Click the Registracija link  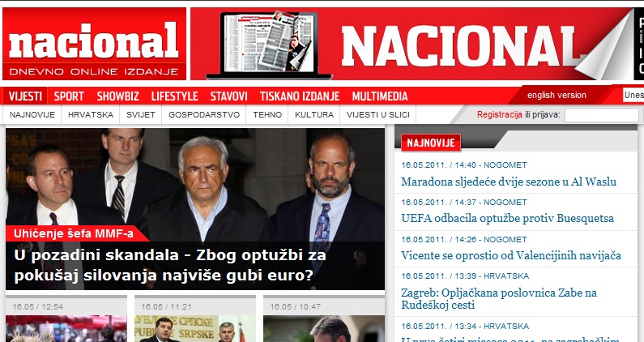500,115
